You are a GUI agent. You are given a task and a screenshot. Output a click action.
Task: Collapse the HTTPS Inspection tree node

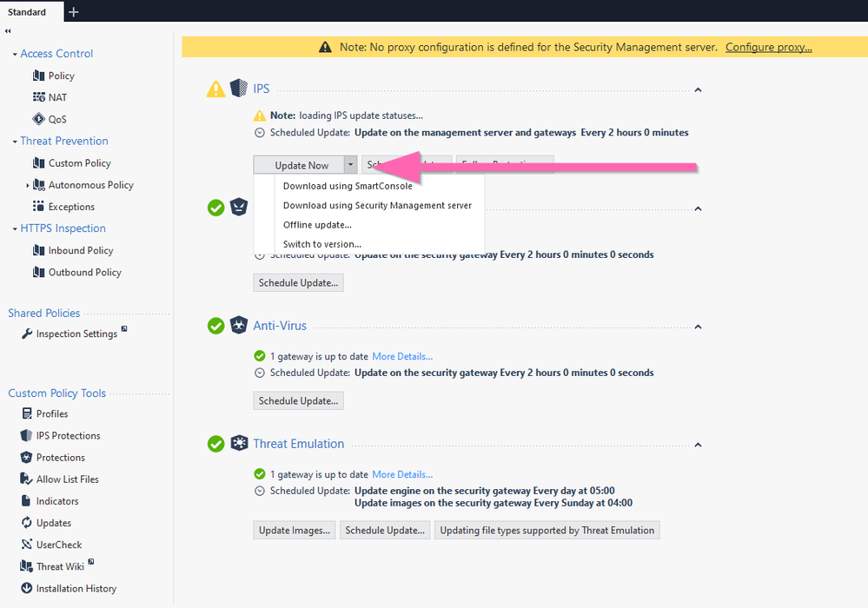click(x=15, y=229)
